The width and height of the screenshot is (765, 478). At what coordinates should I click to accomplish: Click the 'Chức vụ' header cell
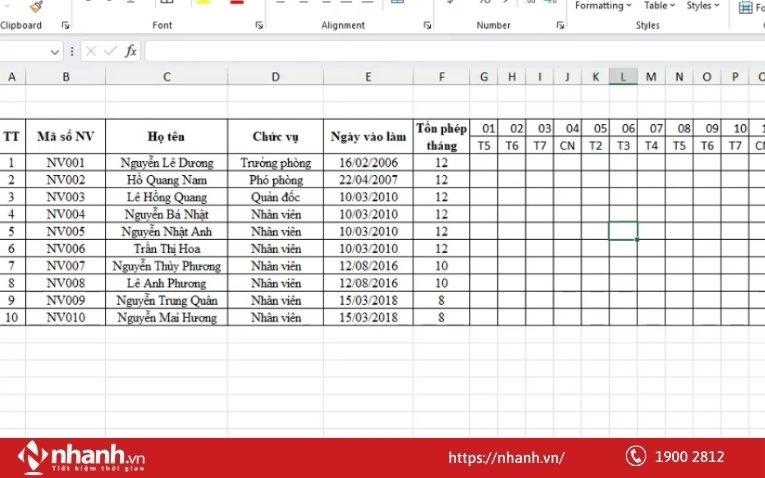(x=276, y=137)
